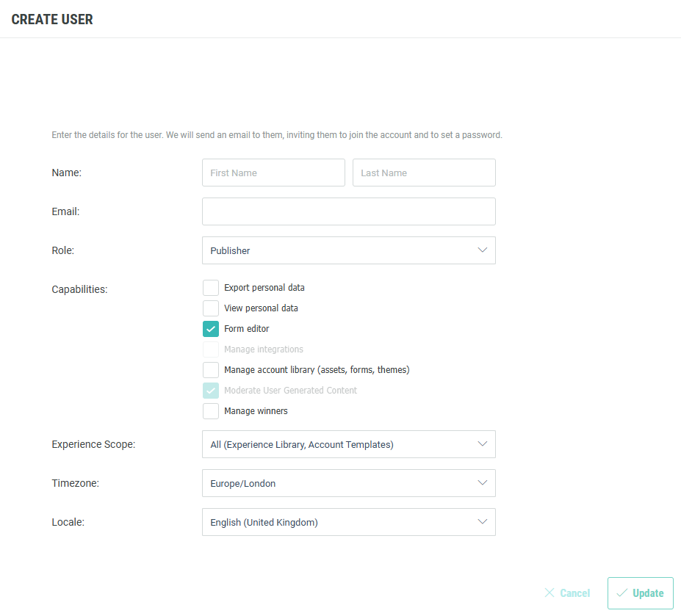Tick the View personal data checkbox
Viewport: 681px width, 616px height.
tap(211, 308)
